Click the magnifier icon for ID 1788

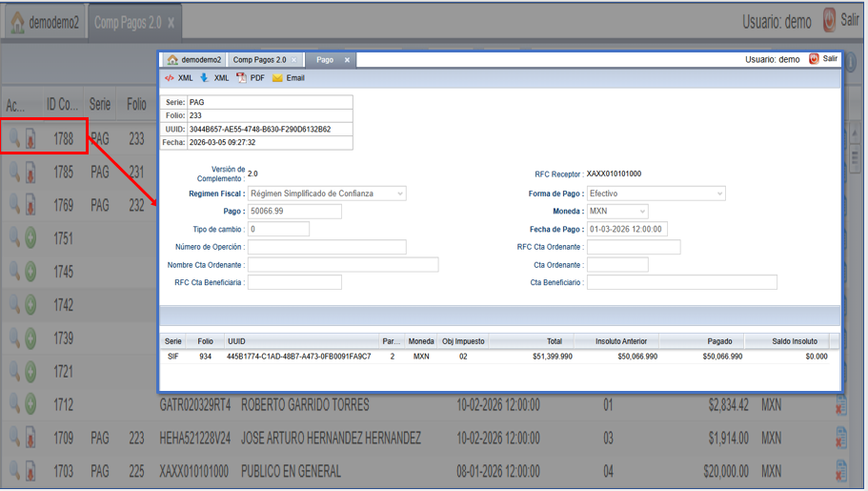point(14,138)
